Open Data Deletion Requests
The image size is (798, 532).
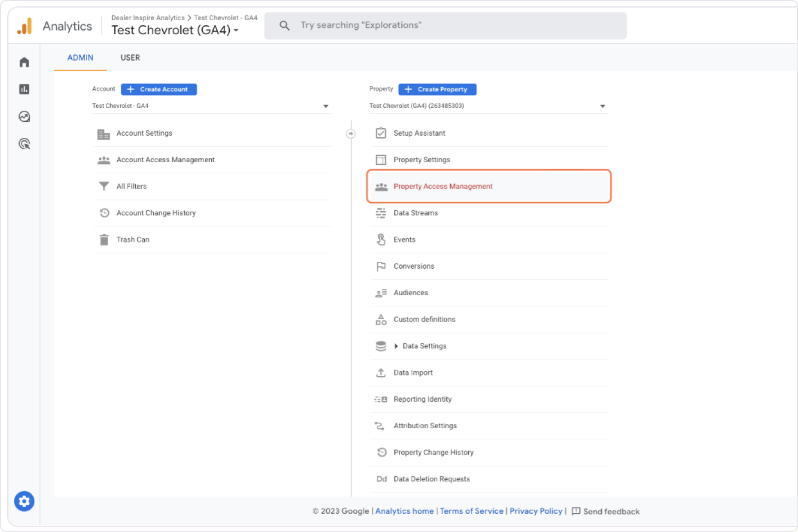point(489,479)
